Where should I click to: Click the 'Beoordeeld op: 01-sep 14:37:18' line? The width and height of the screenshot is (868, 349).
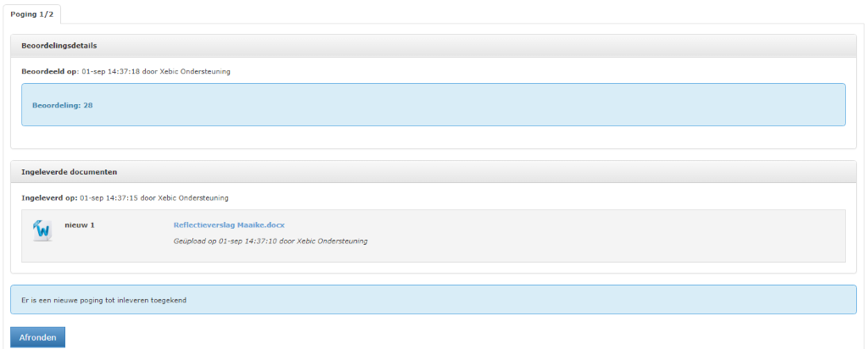click(x=125, y=71)
